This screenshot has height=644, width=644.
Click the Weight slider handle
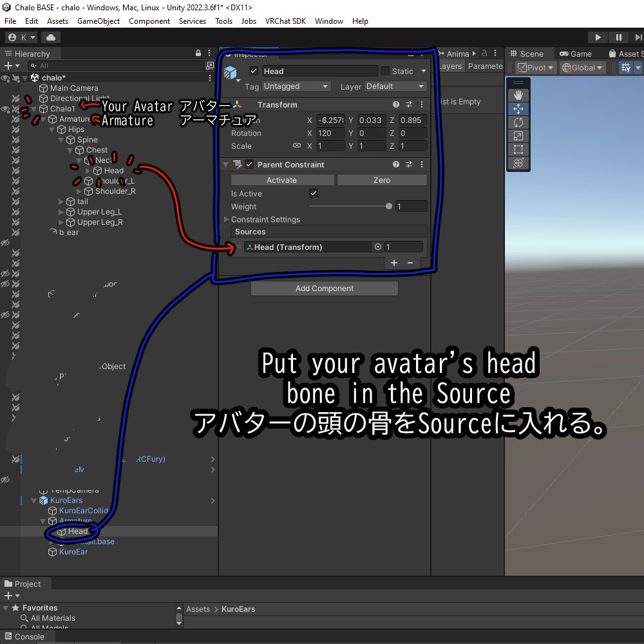388,206
